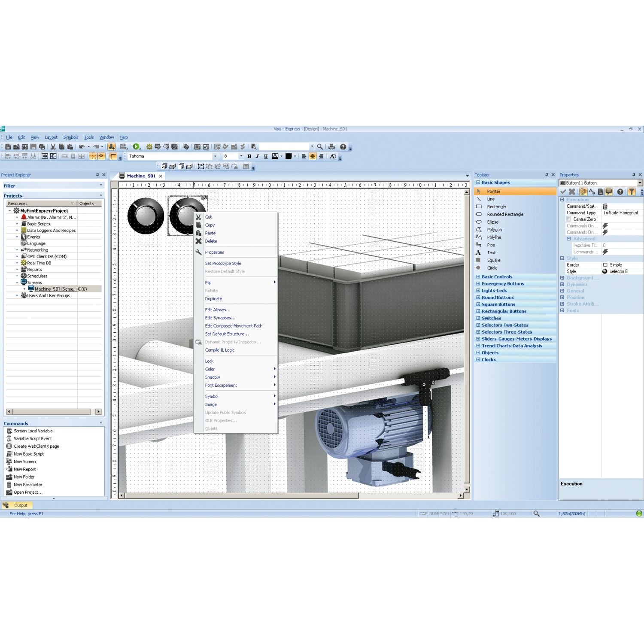
Task: Click the black font color swatch
Action: point(289,156)
